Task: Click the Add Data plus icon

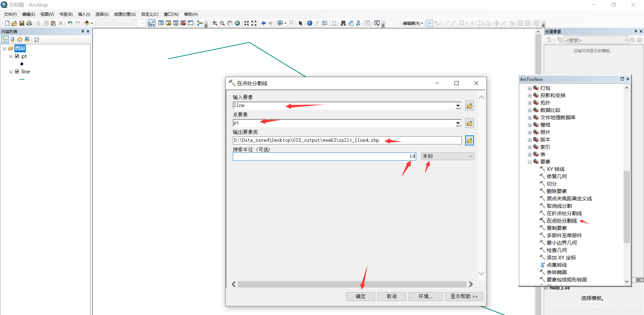Action: 87,23
